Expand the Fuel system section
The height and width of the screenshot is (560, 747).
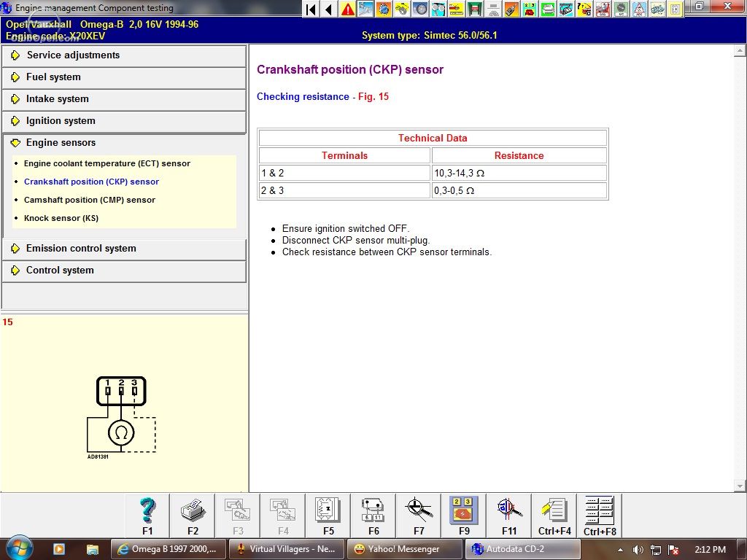[x=124, y=77]
